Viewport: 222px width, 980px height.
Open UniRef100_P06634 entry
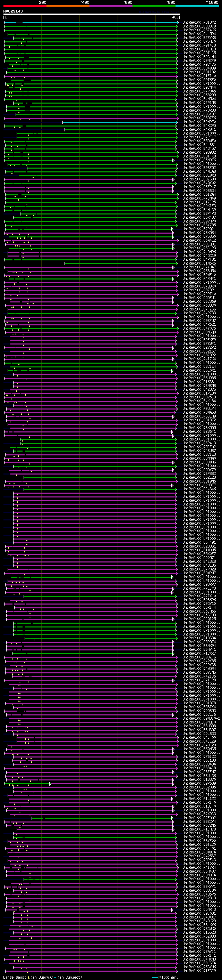coord(199,191)
